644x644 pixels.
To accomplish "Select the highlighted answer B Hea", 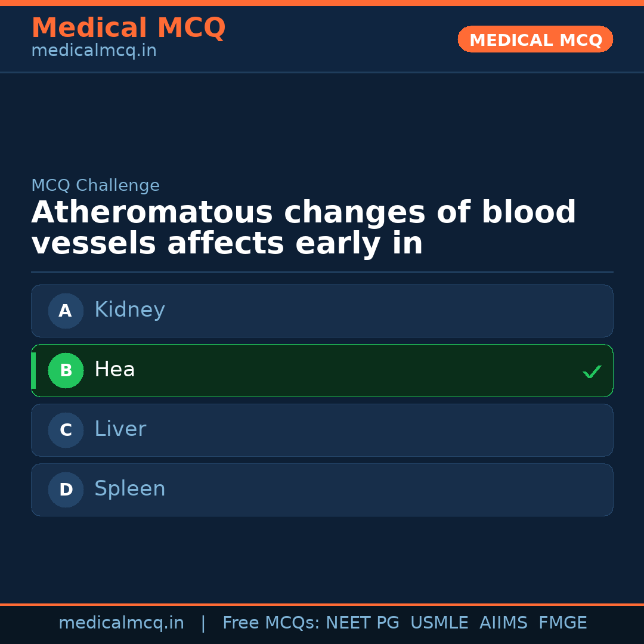I will click(x=322, y=370).
